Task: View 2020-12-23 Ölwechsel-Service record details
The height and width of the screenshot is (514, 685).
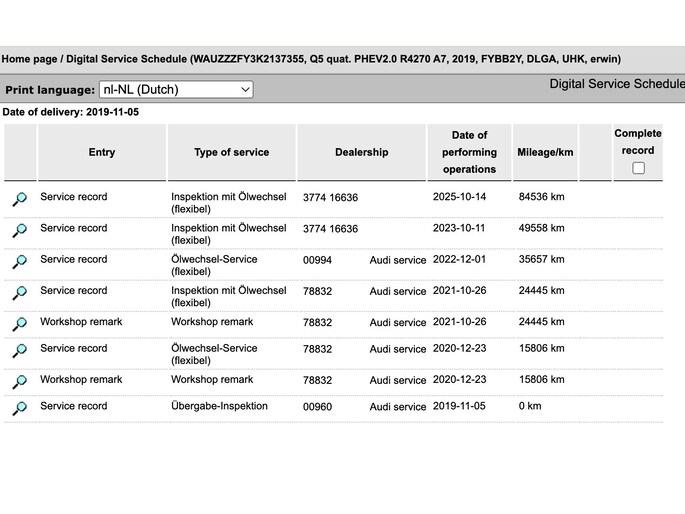Action: (20, 351)
